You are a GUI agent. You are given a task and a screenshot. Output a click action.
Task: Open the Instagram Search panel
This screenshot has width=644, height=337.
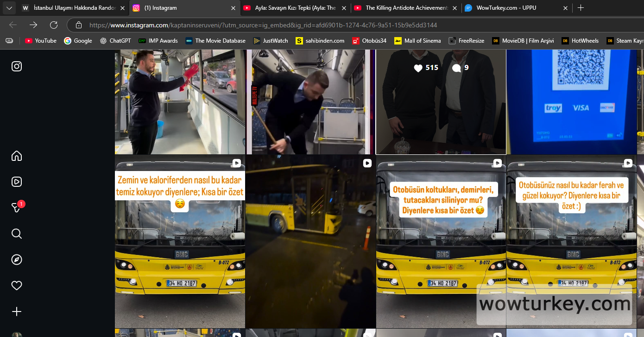pyautogui.click(x=17, y=234)
